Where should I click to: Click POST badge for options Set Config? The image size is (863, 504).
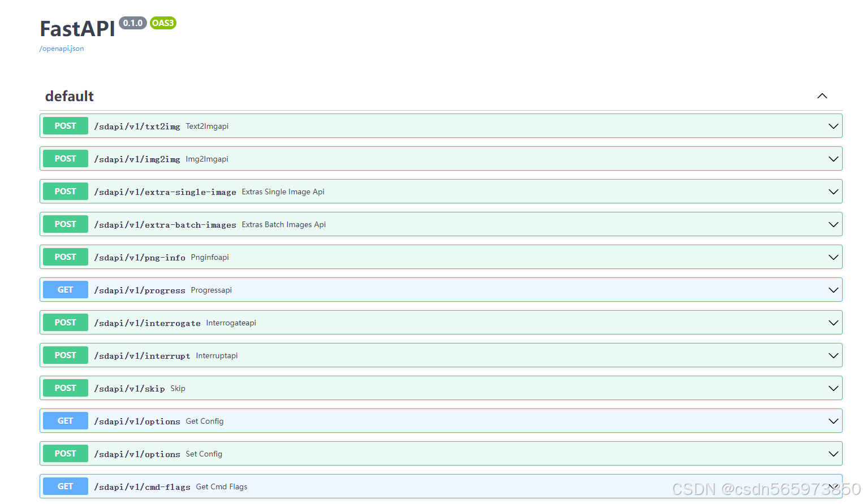pyautogui.click(x=66, y=454)
